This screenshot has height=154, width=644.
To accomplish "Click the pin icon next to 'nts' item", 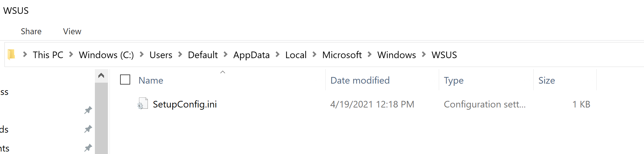I will [x=88, y=148].
